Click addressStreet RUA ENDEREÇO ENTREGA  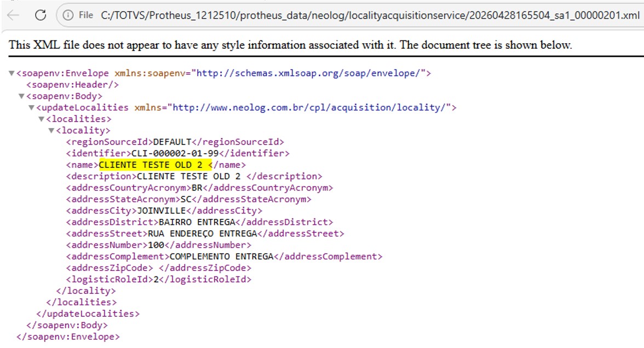click(202, 234)
